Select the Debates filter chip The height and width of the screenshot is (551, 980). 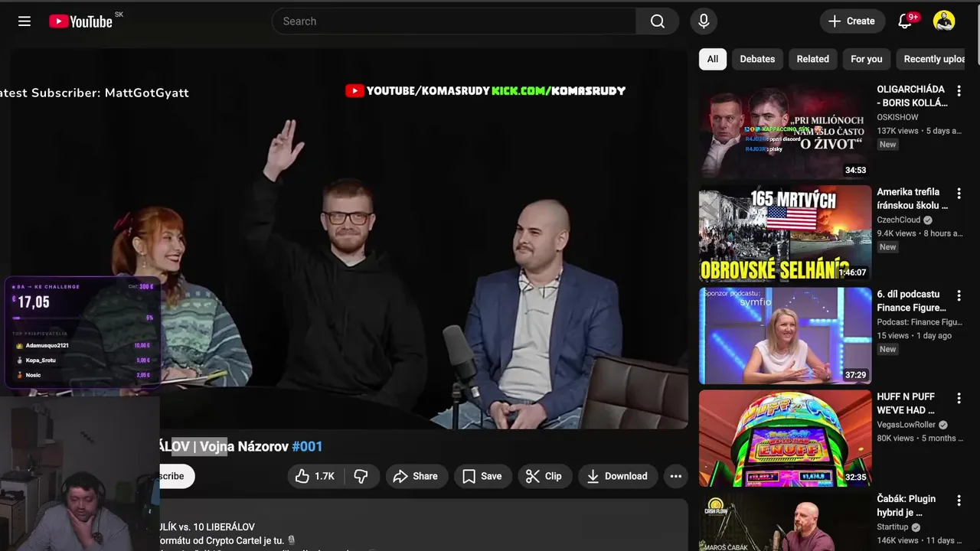[x=757, y=59]
